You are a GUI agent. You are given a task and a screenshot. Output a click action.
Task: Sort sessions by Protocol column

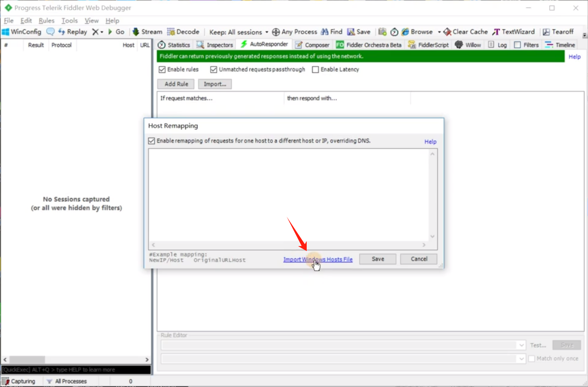61,45
